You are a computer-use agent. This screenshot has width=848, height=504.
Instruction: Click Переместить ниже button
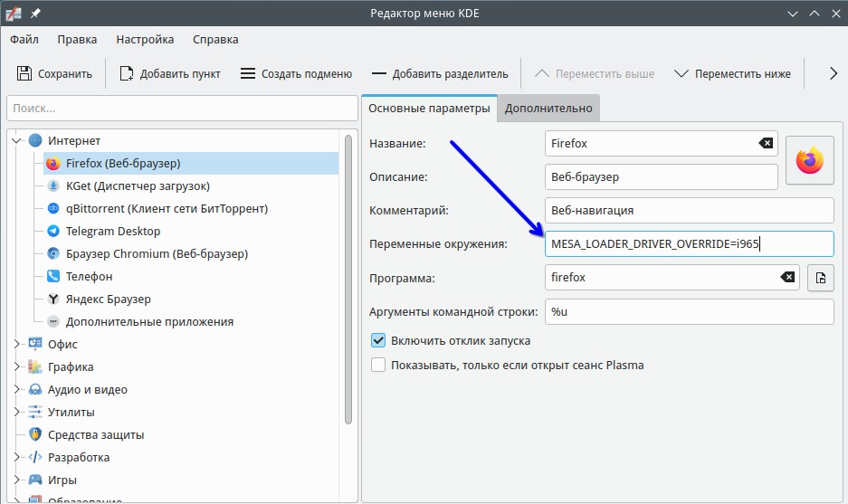[732, 73]
